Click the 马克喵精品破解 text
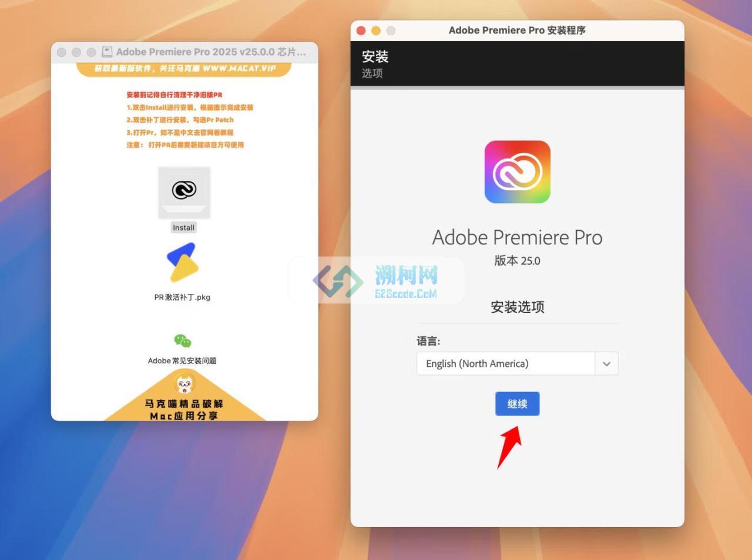Image resolution: width=752 pixels, height=560 pixels. (x=184, y=403)
